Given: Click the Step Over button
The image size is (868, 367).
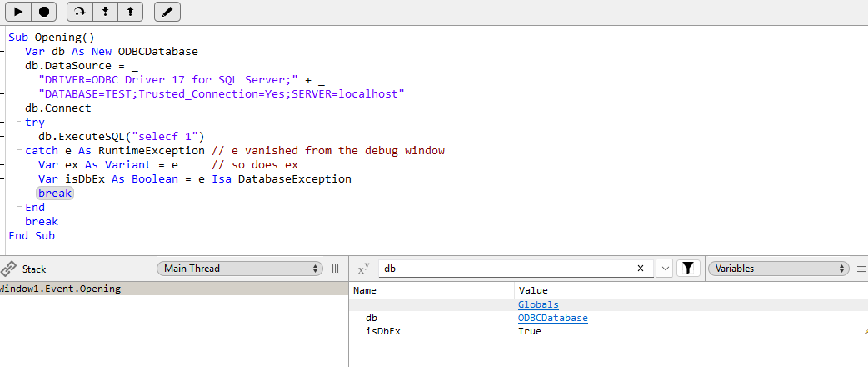Looking at the screenshot, I should pyautogui.click(x=80, y=12).
